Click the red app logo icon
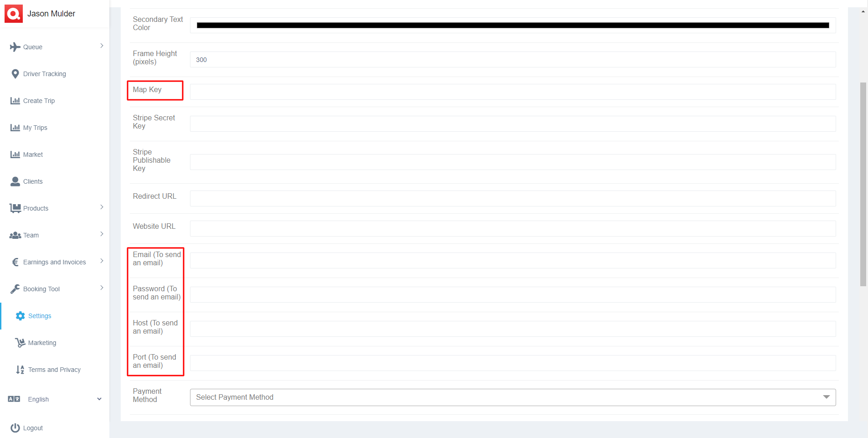Screen dimensions: 868x438 [14, 14]
